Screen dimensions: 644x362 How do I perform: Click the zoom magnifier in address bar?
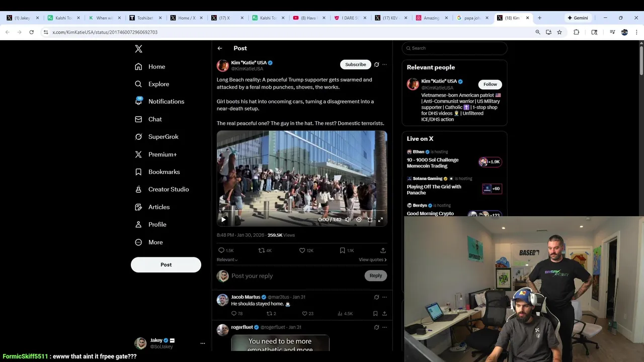(538, 32)
